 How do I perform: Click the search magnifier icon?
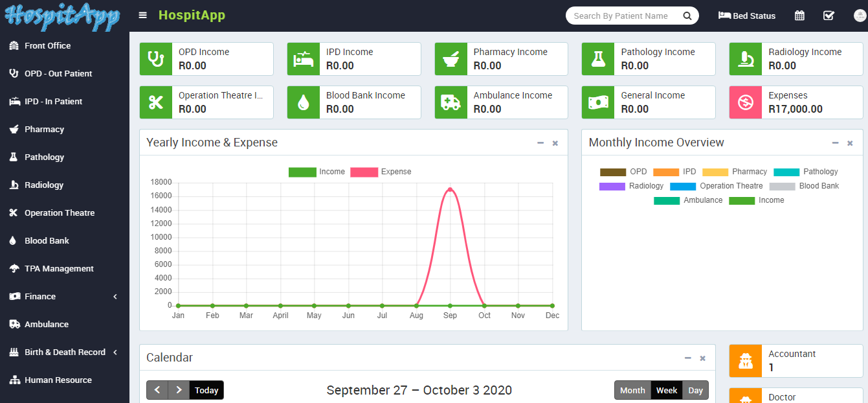point(687,16)
